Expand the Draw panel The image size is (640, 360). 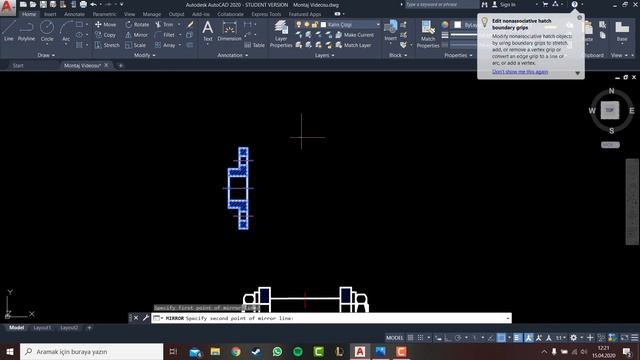coord(46,55)
